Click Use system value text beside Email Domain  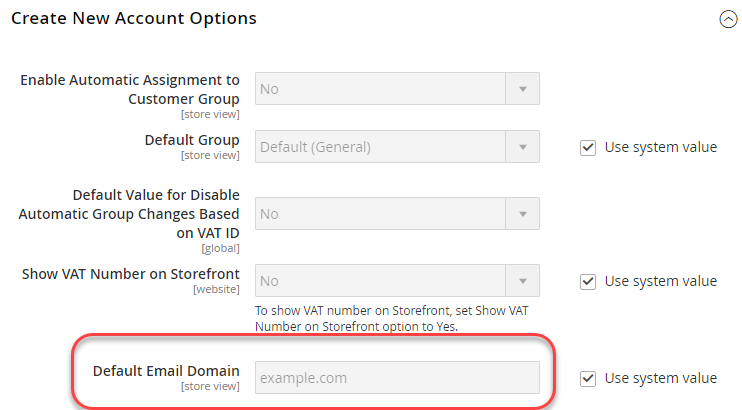(661, 378)
